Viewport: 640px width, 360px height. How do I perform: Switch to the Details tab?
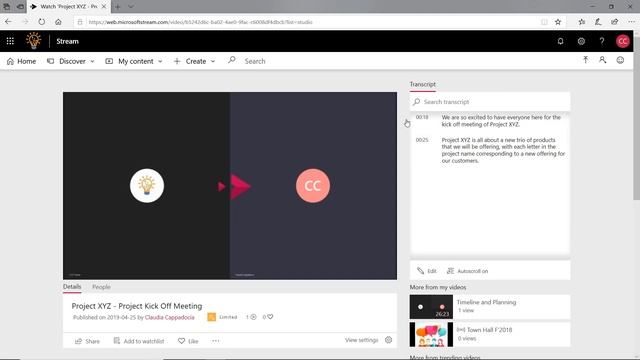[x=72, y=287]
